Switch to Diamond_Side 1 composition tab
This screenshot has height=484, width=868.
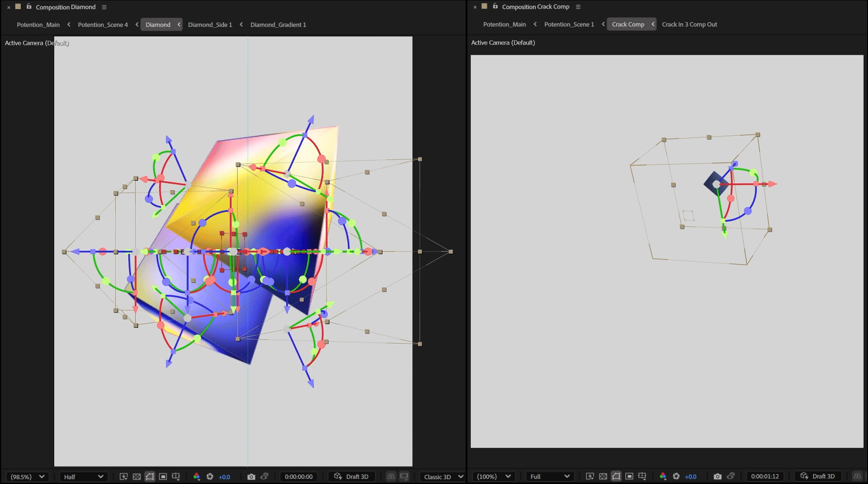point(210,25)
